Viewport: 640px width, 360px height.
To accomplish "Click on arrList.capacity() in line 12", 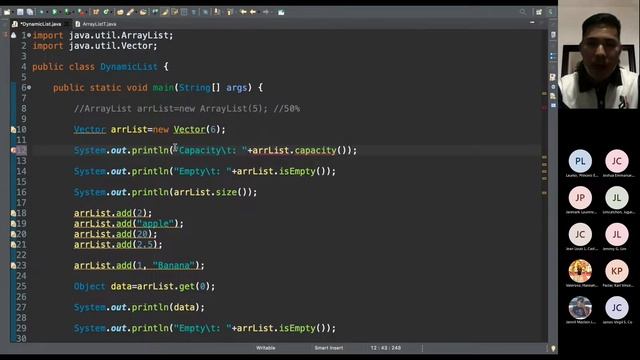I will coord(300,150).
